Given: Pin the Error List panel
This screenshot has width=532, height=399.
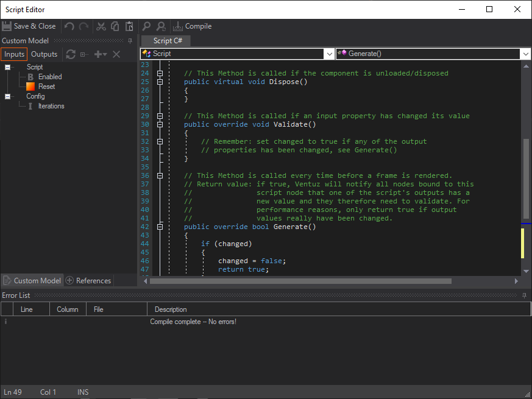Looking at the screenshot, I should pos(523,295).
